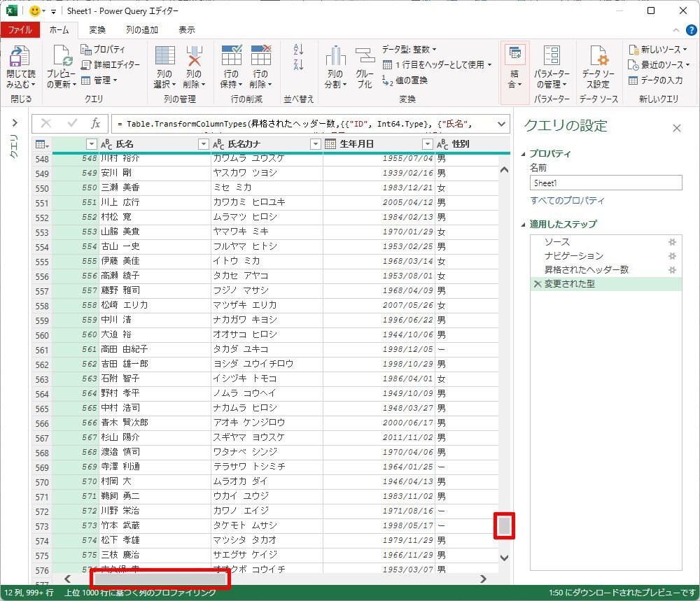Click the 列の削除 (Remove Columns) icon
This screenshot has height=601, width=700.
194,57
